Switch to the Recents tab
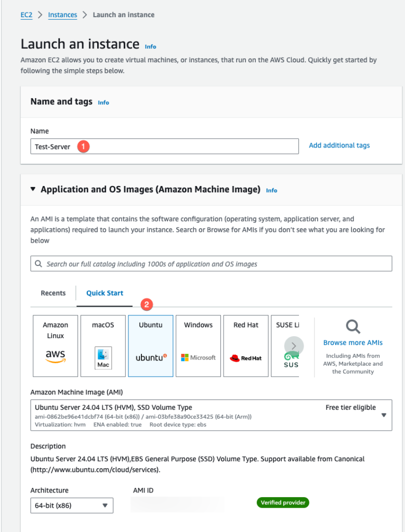This screenshot has height=532, width=405. click(x=53, y=293)
